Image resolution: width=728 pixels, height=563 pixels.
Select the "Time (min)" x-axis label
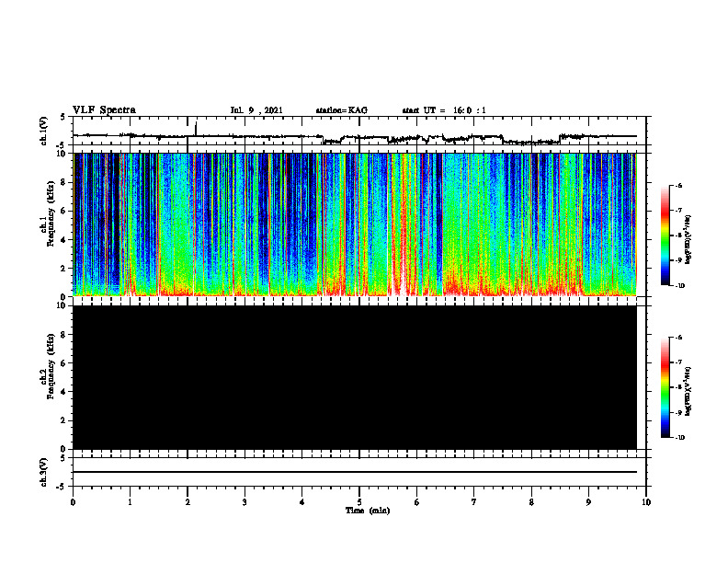[368, 511]
